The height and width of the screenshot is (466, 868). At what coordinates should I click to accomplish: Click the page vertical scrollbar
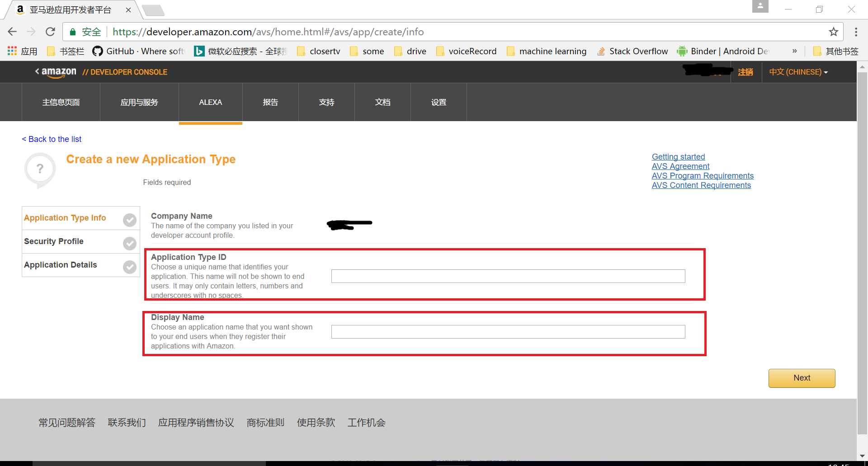click(x=862, y=253)
